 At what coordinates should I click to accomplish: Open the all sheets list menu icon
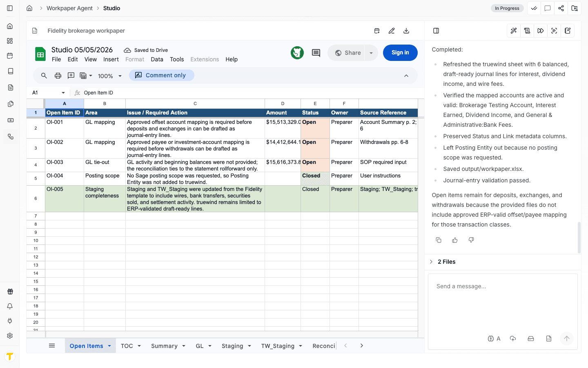click(x=52, y=346)
